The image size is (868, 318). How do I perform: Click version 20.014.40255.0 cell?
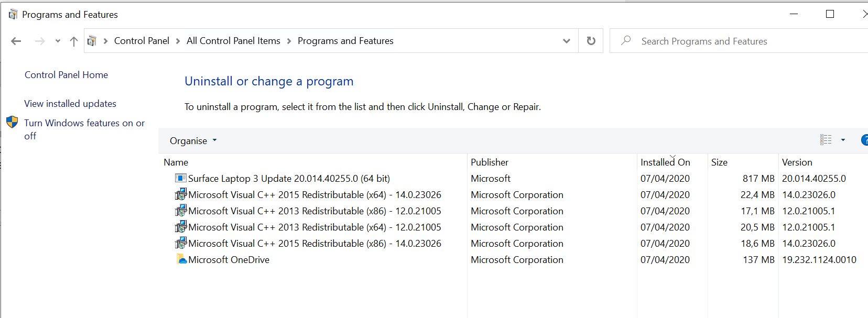click(814, 179)
